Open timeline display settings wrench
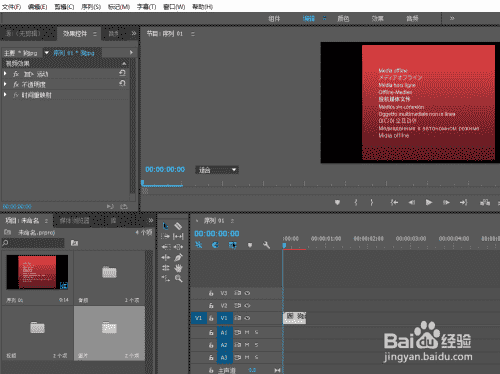 click(x=266, y=245)
